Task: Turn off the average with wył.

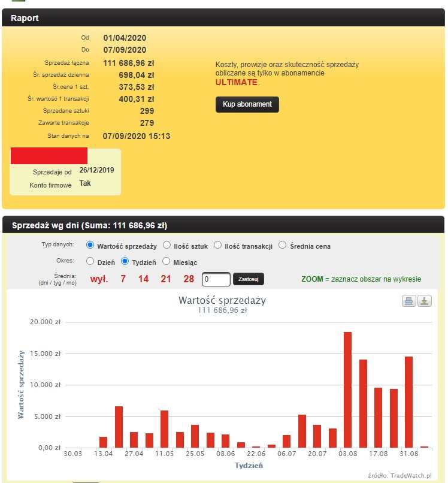Action: point(99,279)
